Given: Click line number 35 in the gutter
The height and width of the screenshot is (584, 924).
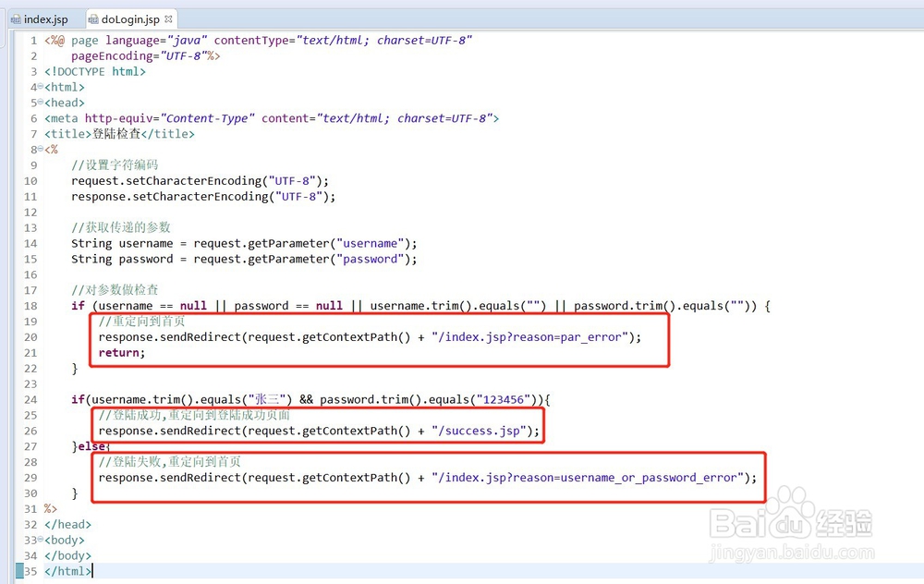Looking at the screenshot, I should 30,571.
